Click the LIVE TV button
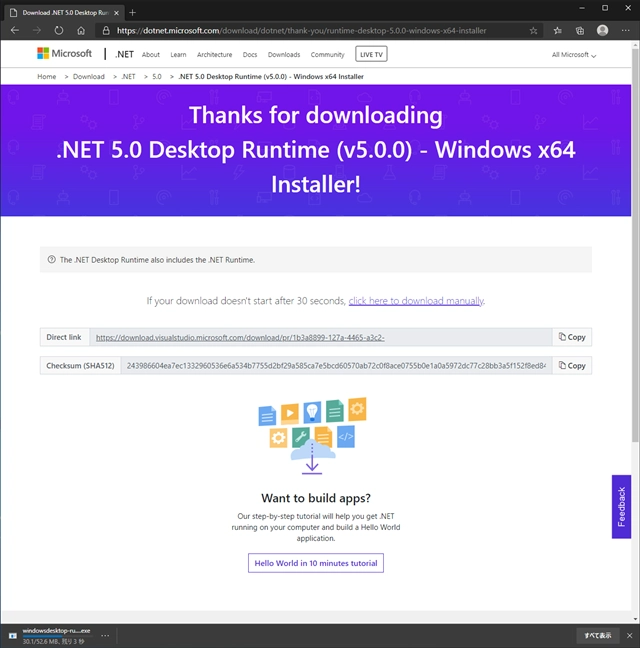 [371, 54]
